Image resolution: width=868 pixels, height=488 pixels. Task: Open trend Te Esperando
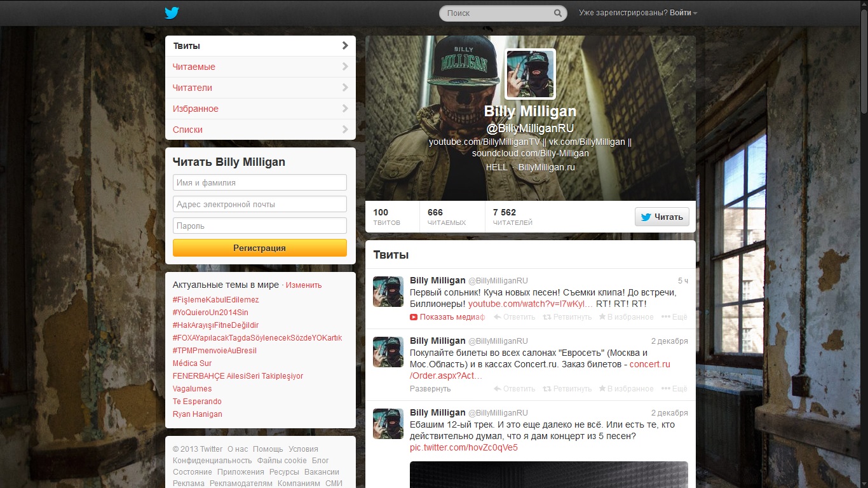point(198,402)
